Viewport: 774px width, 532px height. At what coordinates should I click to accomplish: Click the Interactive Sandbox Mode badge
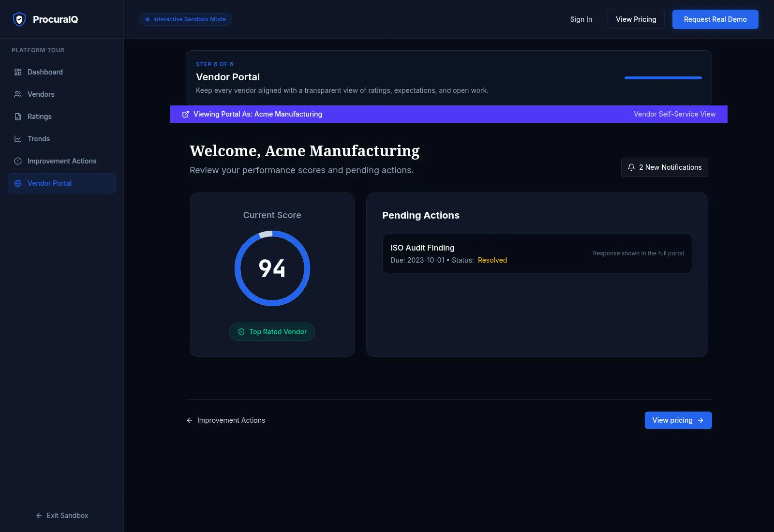pyautogui.click(x=186, y=19)
